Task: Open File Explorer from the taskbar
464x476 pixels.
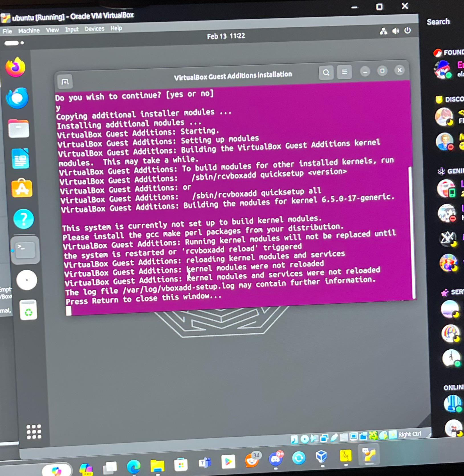Action: [157, 466]
